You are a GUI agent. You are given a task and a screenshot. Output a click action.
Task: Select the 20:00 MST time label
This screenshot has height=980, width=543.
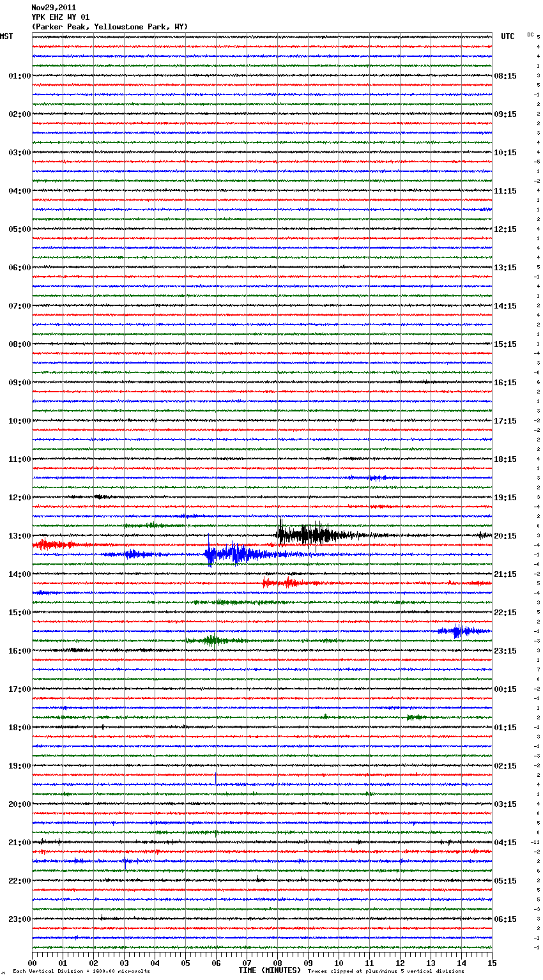click(x=19, y=804)
